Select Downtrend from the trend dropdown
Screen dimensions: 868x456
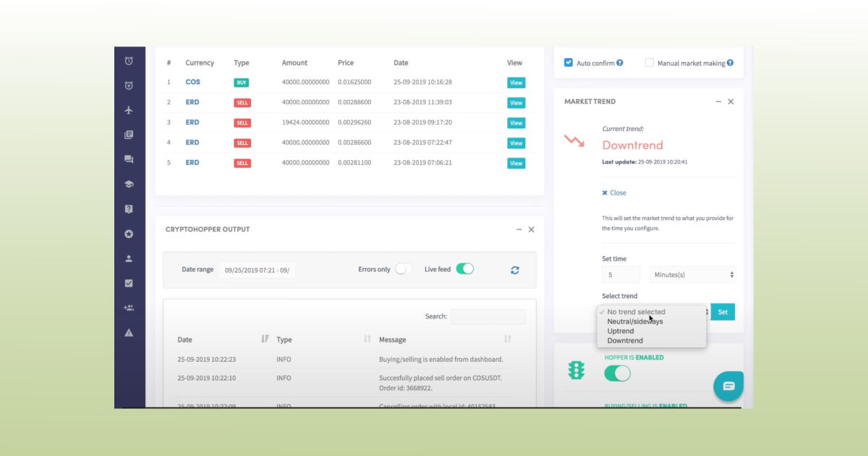pos(624,340)
